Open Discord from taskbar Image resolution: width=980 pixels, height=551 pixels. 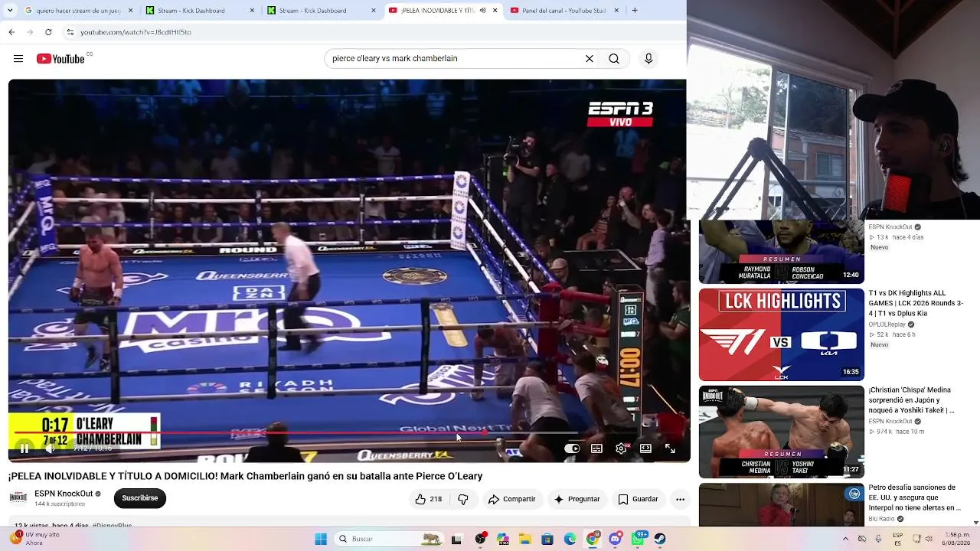point(615,540)
